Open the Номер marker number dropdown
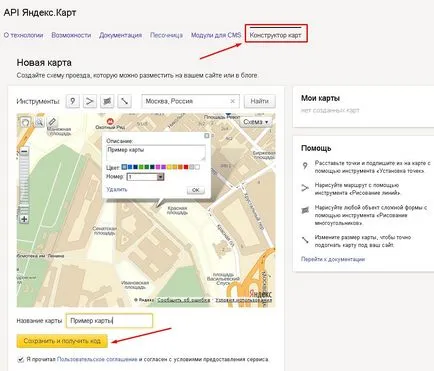Viewport: 434px width, 371px height. tap(161, 177)
